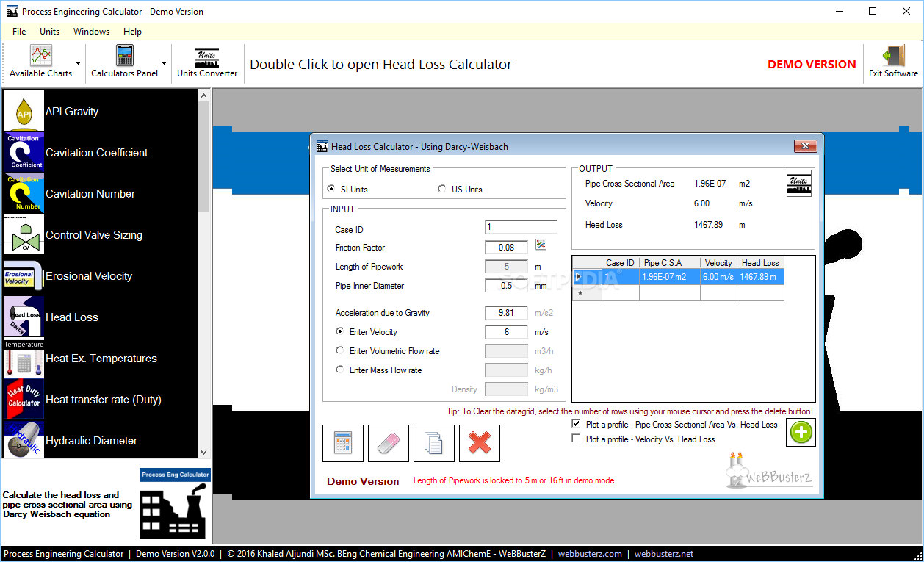924x562 pixels.
Task: Click the Pipe Inner Diameter field
Action: 506,285
